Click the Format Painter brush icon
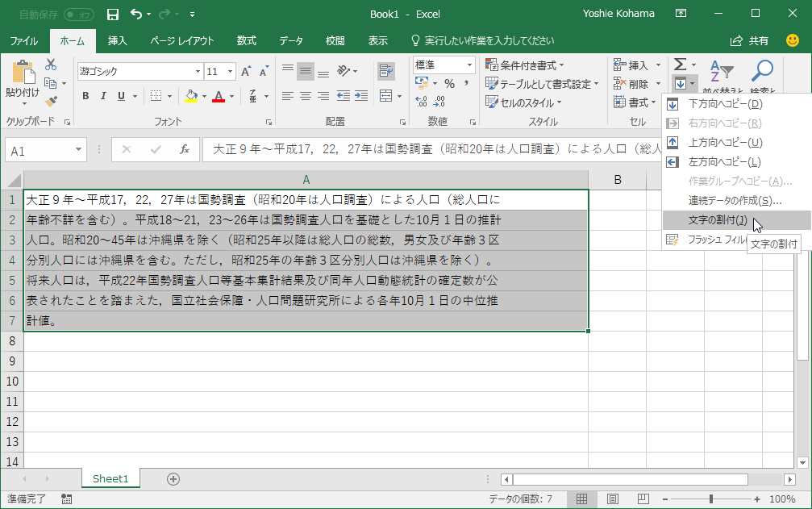The width and height of the screenshot is (812, 509). pyautogui.click(x=51, y=102)
